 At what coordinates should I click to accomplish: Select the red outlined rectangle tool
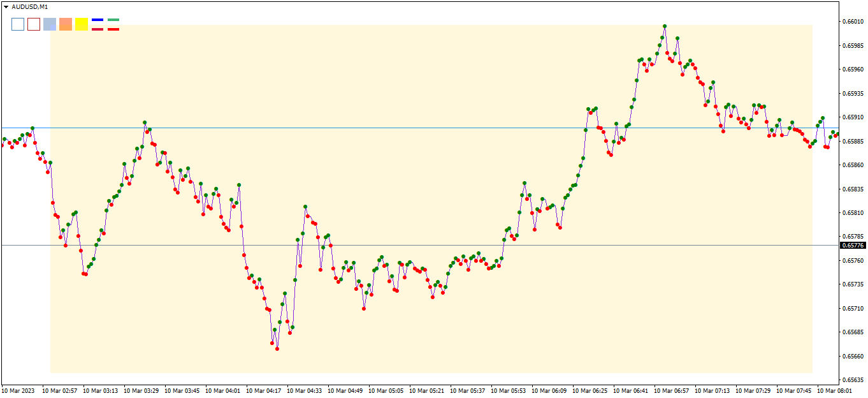point(34,24)
